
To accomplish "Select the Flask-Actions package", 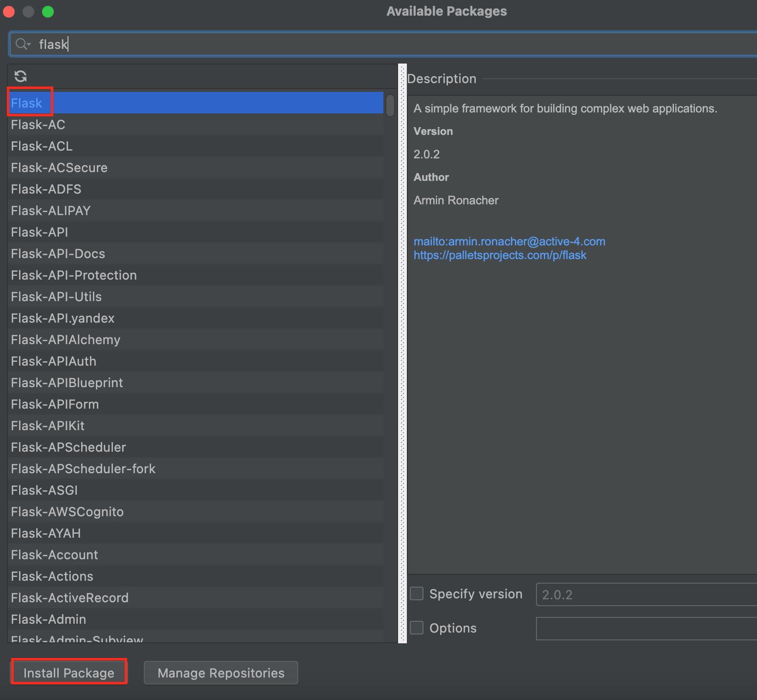I will (x=196, y=576).
